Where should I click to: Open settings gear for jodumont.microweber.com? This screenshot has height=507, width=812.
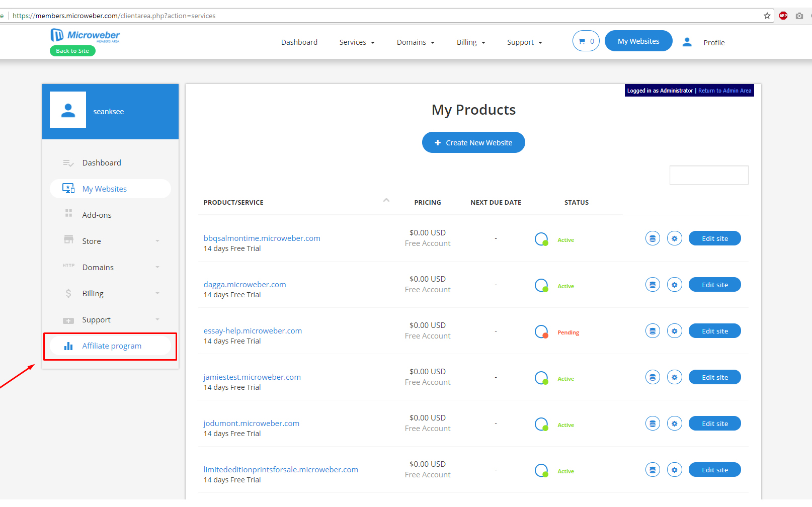pyautogui.click(x=675, y=424)
